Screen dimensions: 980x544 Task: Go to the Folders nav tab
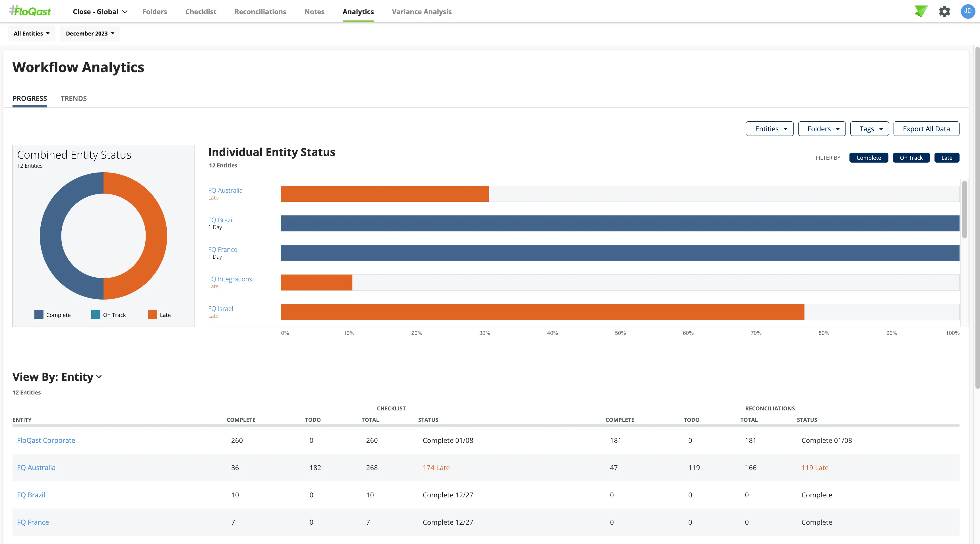154,11
